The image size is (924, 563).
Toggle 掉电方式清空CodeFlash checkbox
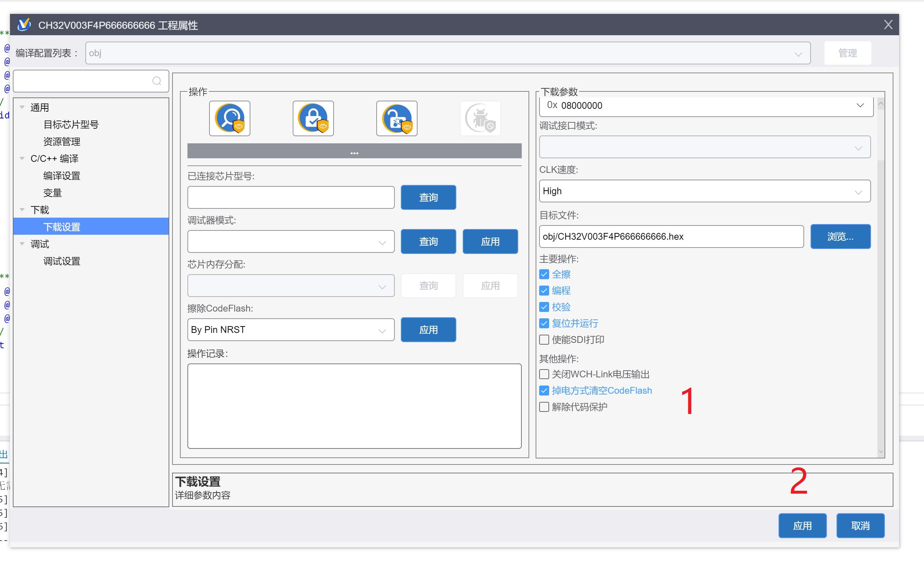pyautogui.click(x=544, y=391)
